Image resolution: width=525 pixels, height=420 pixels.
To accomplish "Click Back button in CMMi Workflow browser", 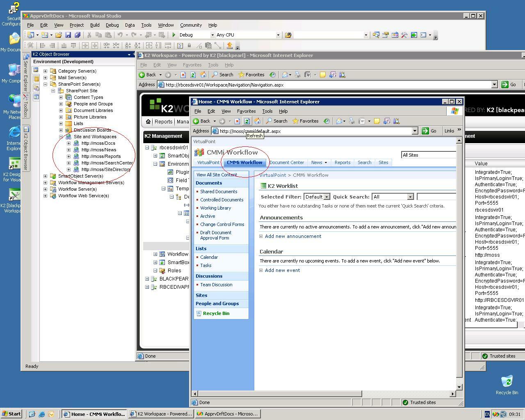I will click(x=202, y=121).
